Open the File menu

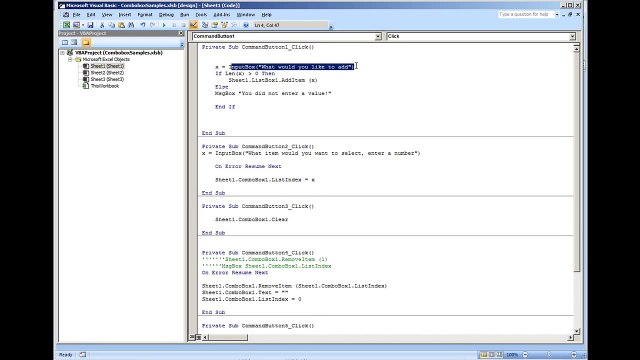(76, 15)
